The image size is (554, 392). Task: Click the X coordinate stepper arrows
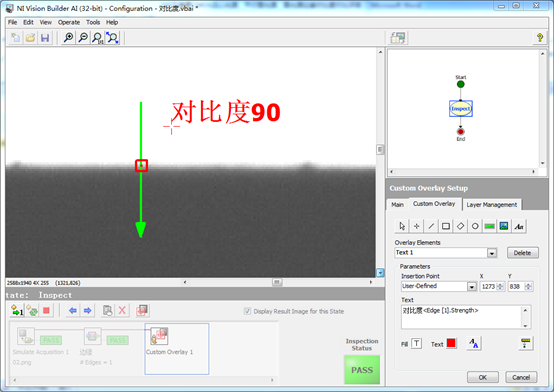click(500, 287)
